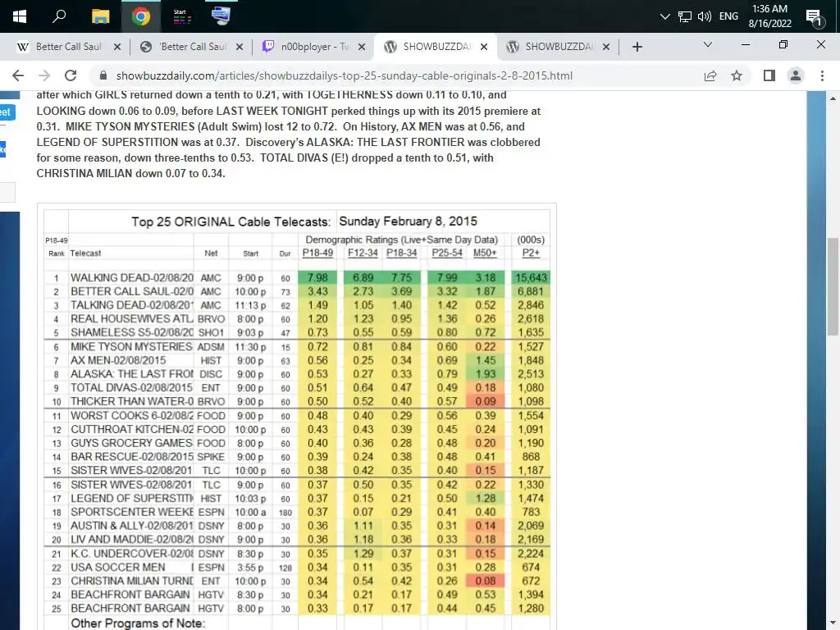Close the last SHOWBUZZDAILY tab
The width and height of the screenshot is (840, 630).
click(606, 47)
